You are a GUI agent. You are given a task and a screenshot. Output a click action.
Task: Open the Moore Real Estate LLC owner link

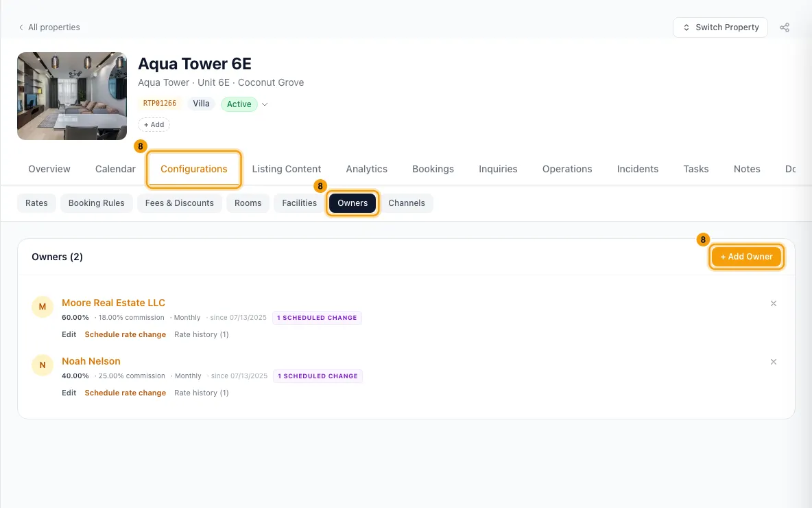113,303
